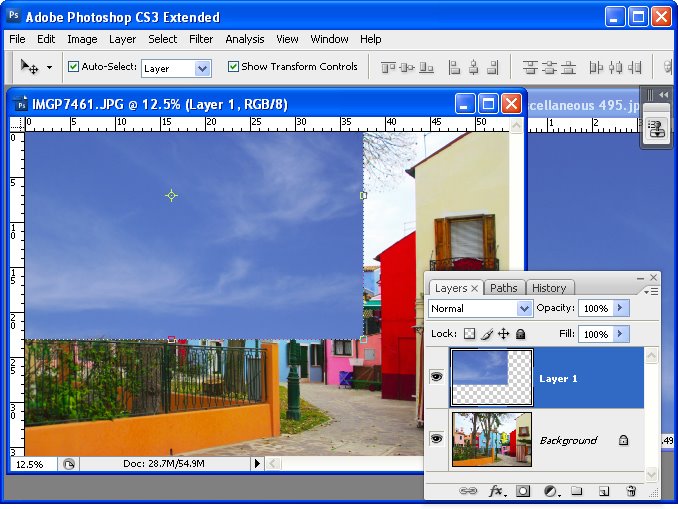Open the blend mode Normal dropdown
Viewport: 678px width, 509px height.
[x=480, y=308]
